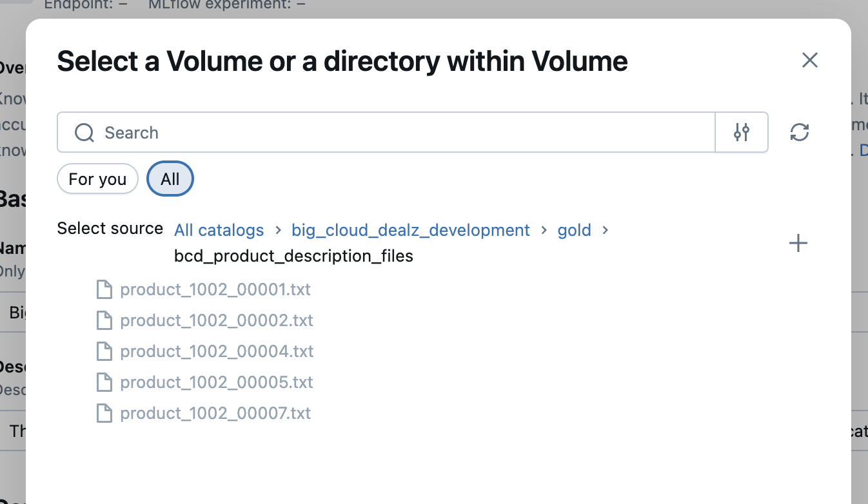This screenshot has width=868, height=504.
Task: Click file icon for product_1002_00002.txt
Action: tap(104, 320)
